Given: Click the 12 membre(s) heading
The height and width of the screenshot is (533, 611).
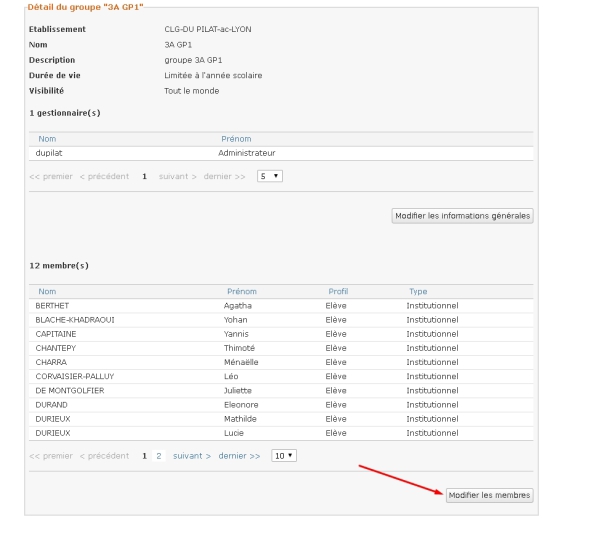Looking at the screenshot, I should [x=59, y=266].
